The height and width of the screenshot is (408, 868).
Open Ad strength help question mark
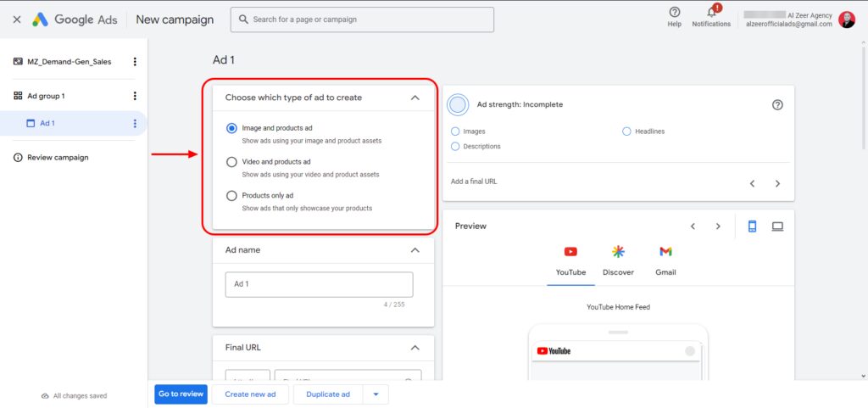[777, 104]
